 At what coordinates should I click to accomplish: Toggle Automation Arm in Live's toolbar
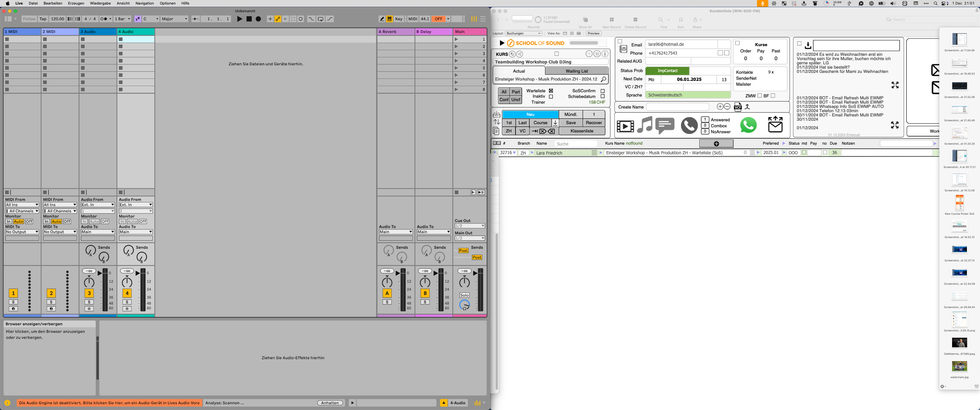click(278, 19)
